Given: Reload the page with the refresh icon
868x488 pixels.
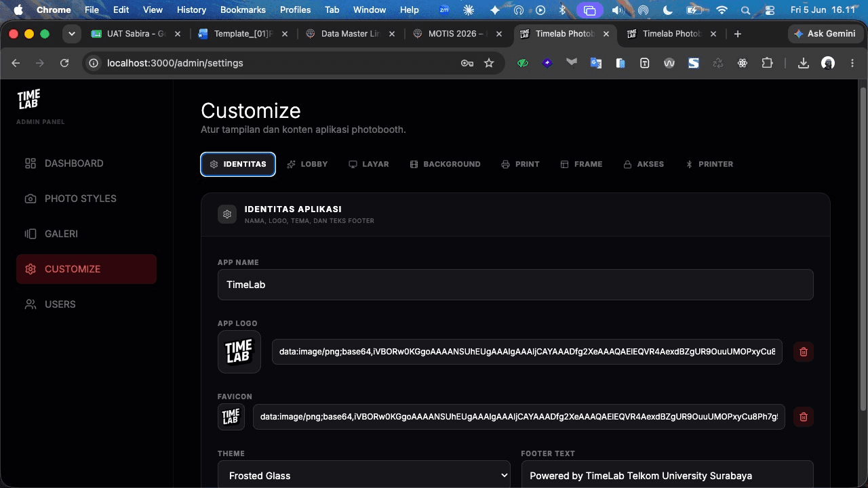Looking at the screenshot, I should tap(64, 63).
